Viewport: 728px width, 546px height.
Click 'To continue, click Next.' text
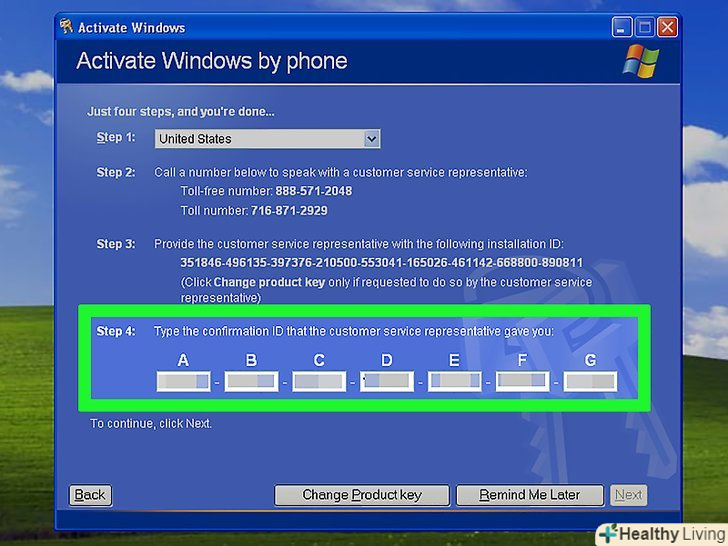tap(151, 423)
